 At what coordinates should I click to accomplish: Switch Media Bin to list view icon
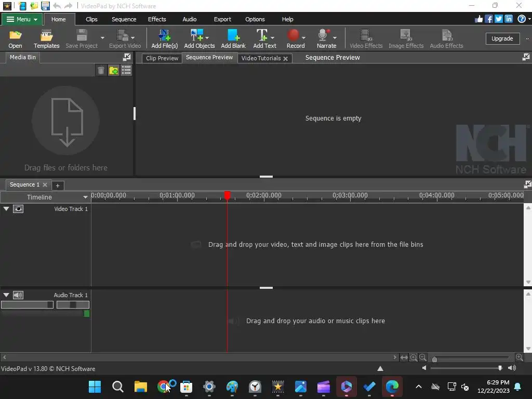pyautogui.click(x=126, y=70)
